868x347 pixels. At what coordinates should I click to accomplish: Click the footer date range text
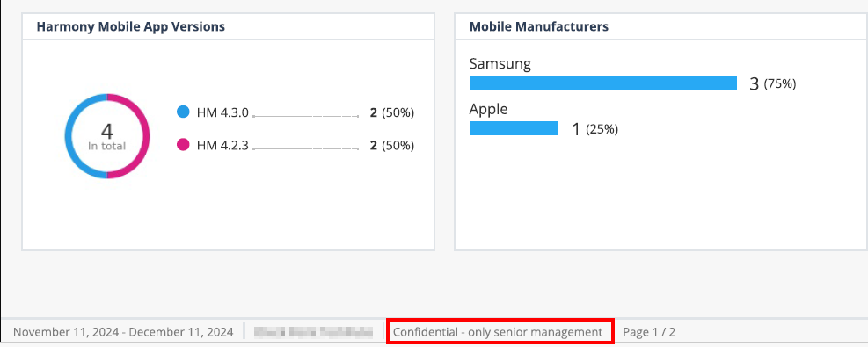pyautogui.click(x=123, y=332)
